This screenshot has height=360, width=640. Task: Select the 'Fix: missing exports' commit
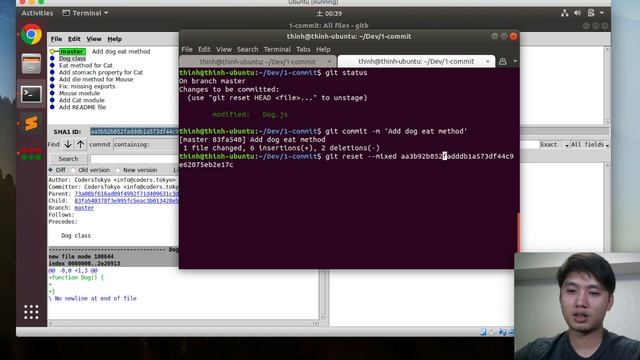(87, 86)
